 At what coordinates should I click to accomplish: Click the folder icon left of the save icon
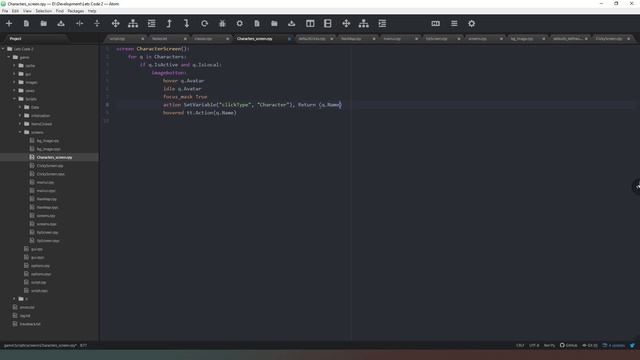click(44, 24)
